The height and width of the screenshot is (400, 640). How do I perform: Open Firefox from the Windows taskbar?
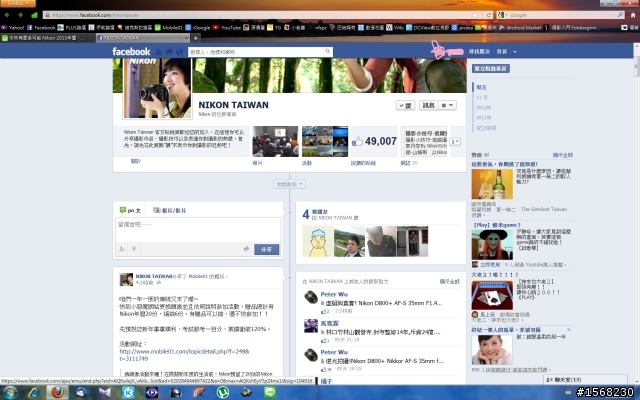[x=58, y=393]
